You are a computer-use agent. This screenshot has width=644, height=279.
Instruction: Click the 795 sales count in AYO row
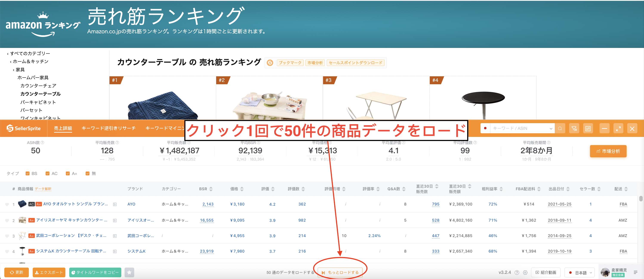tap(436, 204)
